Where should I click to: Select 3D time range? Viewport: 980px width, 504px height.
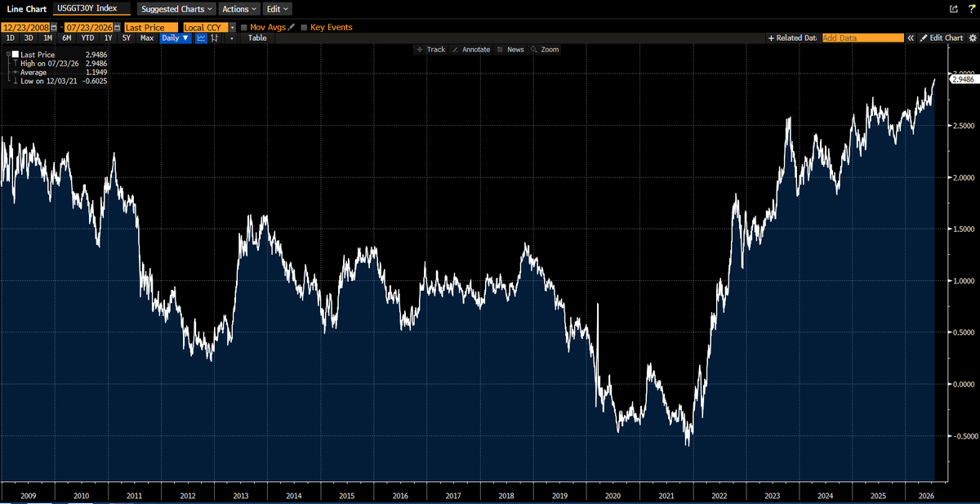(29, 38)
